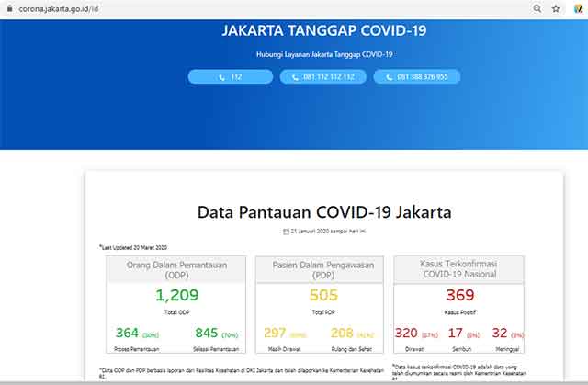
Task: Click the phone icon on 081 112 112 112
Action: click(295, 77)
